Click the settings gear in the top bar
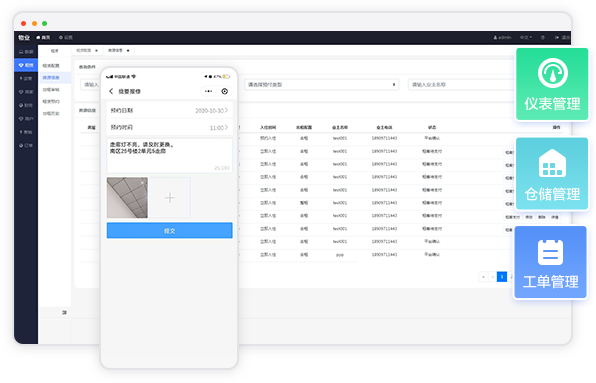This screenshot has height=383, width=596. (x=60, y=37)
